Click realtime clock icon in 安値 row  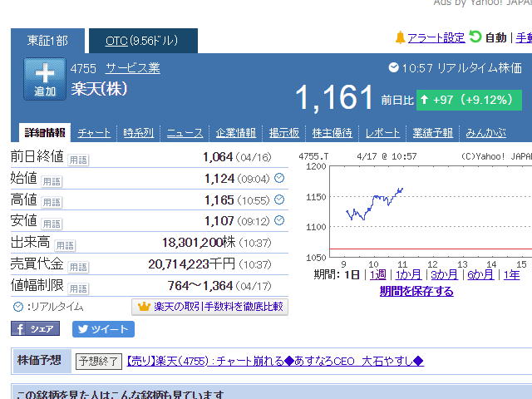tap(279, 220)
